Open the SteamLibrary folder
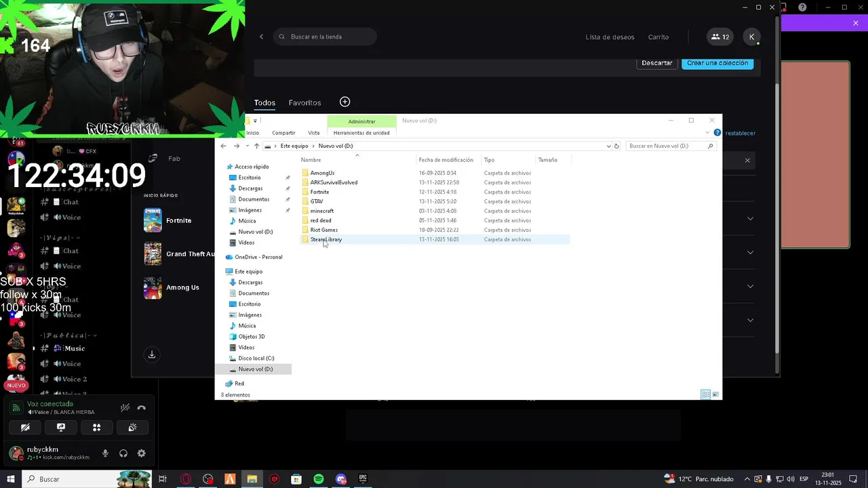 (326, 239)
